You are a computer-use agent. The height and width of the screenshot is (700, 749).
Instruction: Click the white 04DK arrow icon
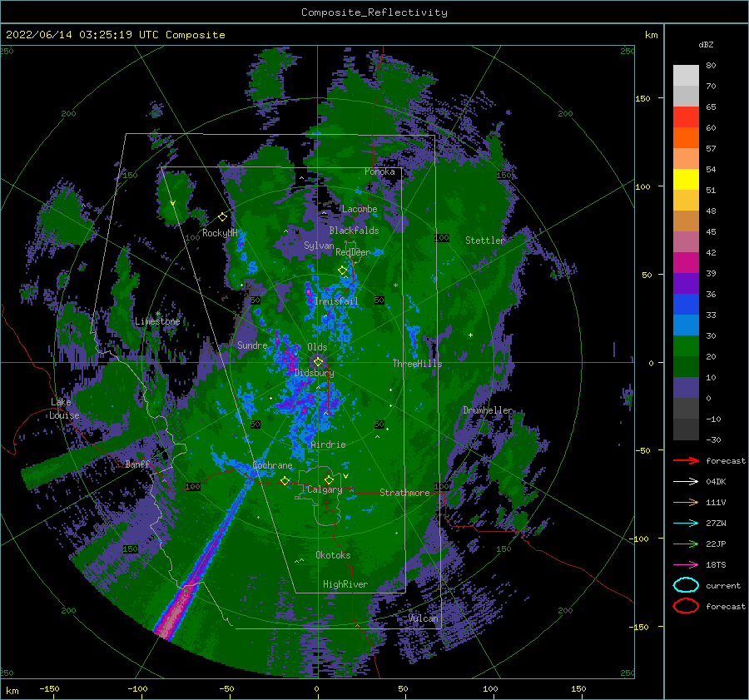click(686, 482)
